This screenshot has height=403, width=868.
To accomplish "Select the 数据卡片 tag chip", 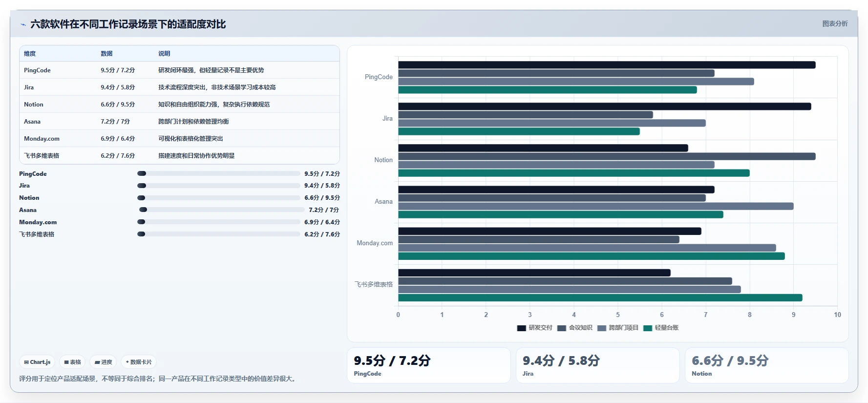I will tap(139, 362).
